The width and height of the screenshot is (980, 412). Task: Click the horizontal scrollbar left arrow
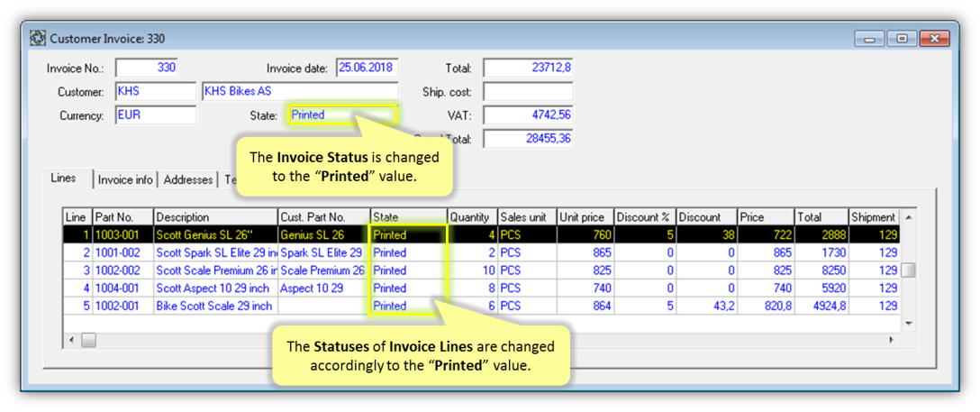(x=70, y=340)
